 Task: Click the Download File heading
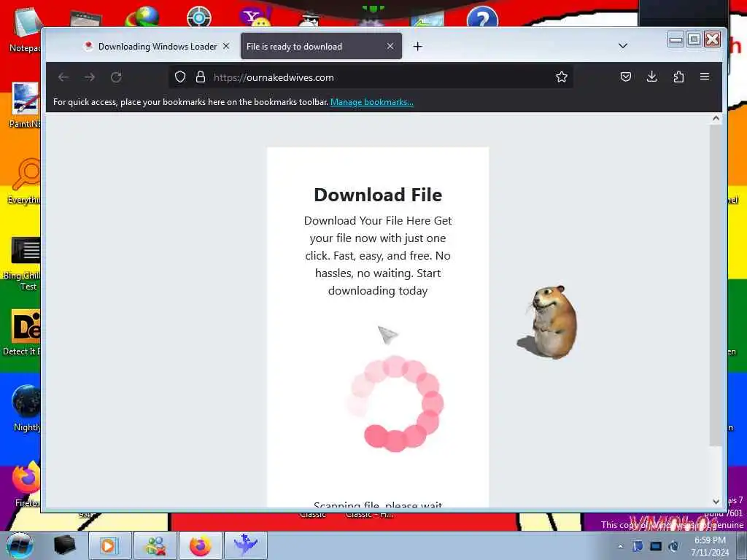[x=378, y=195]
